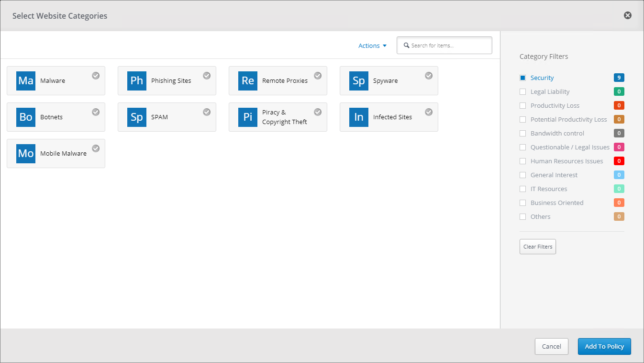Image resolution: width=644 pixels, height=363 pixels.
Task: Click the Infected Sites 'In' tile icon
Action: pos(359,117)
